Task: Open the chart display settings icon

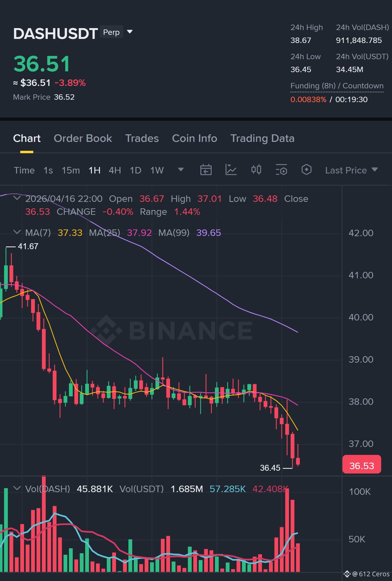Action: [x=281, y=170]
